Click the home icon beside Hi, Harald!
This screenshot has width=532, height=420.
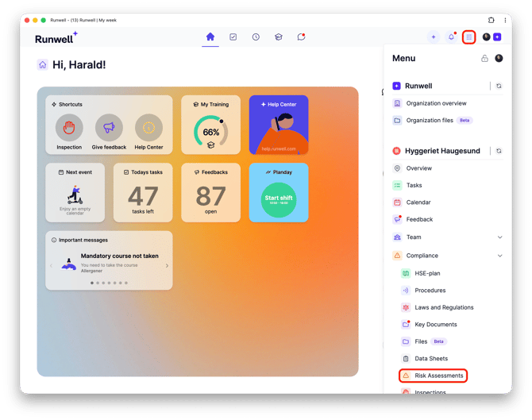42,64
